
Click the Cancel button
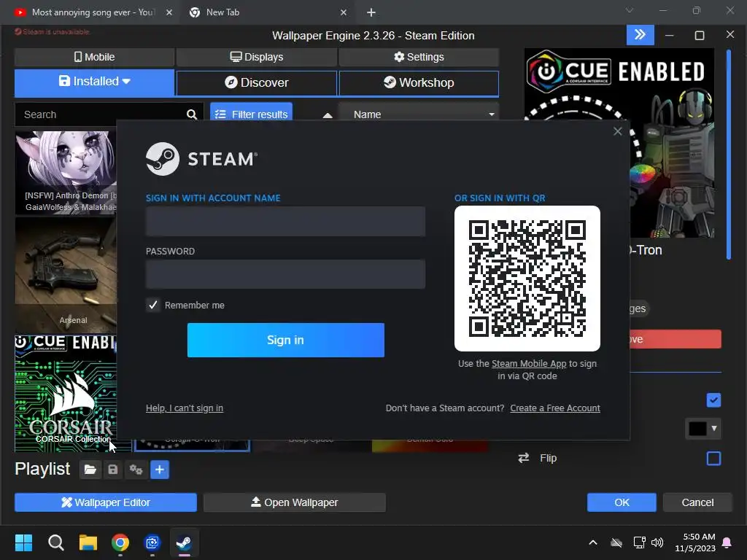click(697, 502)
